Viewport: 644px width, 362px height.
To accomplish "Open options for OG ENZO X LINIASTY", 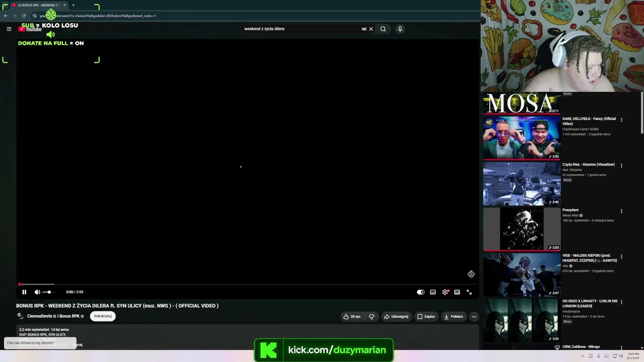I will [x=621, y=302].
